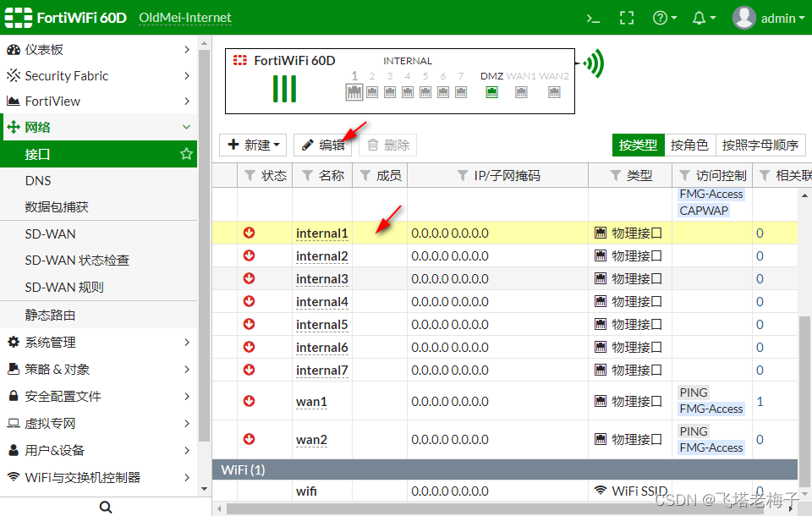Expand the 系统管理 menu
812x516 pixels.
pos(98,342)
